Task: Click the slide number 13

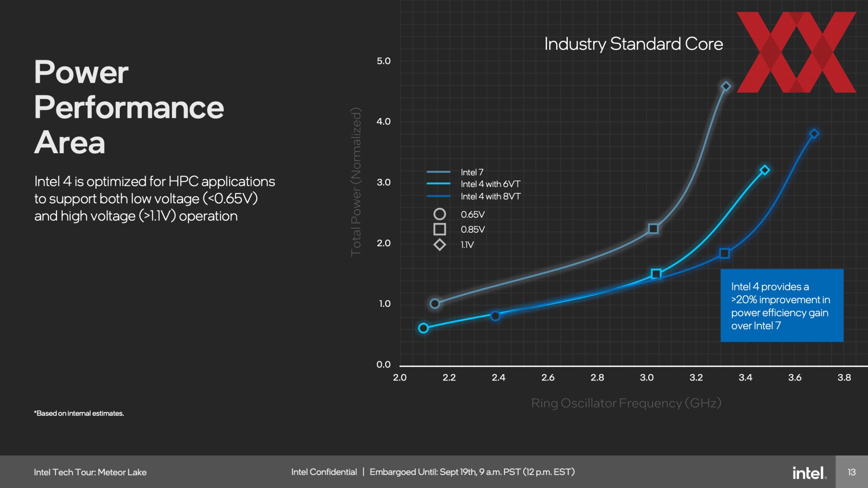Action: pyautogui.click(x=852, y=472)
